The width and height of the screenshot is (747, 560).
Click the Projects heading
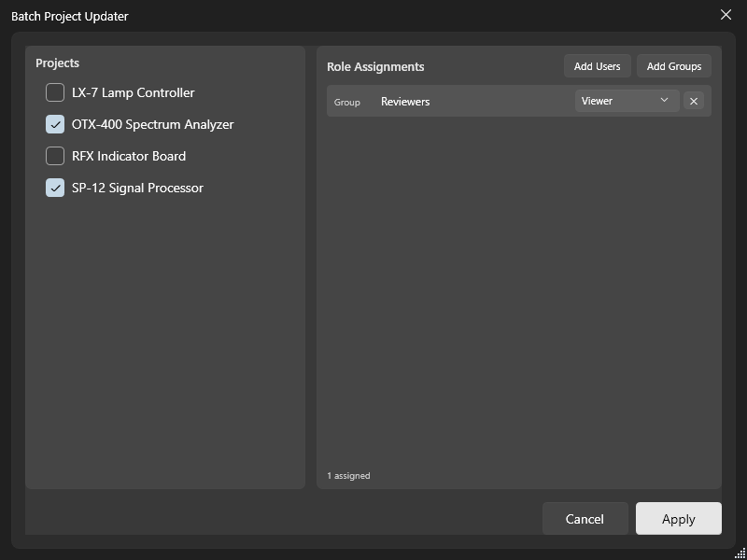click(x=58, y=63)
